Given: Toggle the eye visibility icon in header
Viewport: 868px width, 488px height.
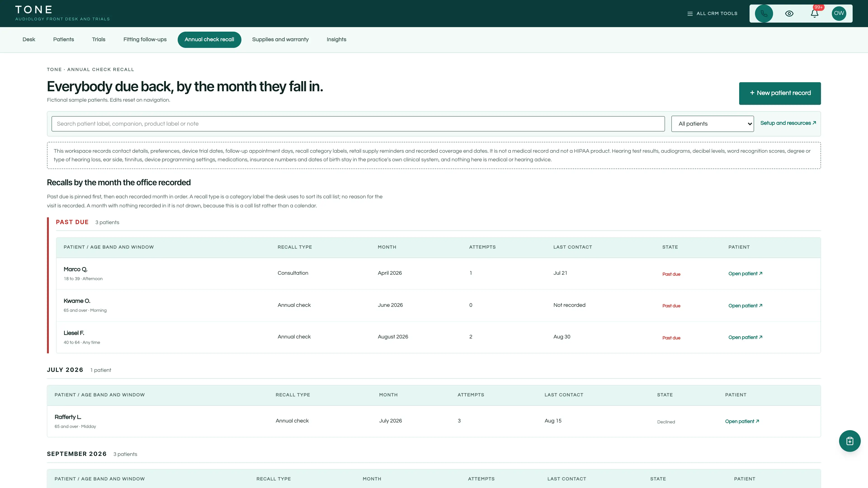Looking at the screenshot, I should click(x=789, y=14).
